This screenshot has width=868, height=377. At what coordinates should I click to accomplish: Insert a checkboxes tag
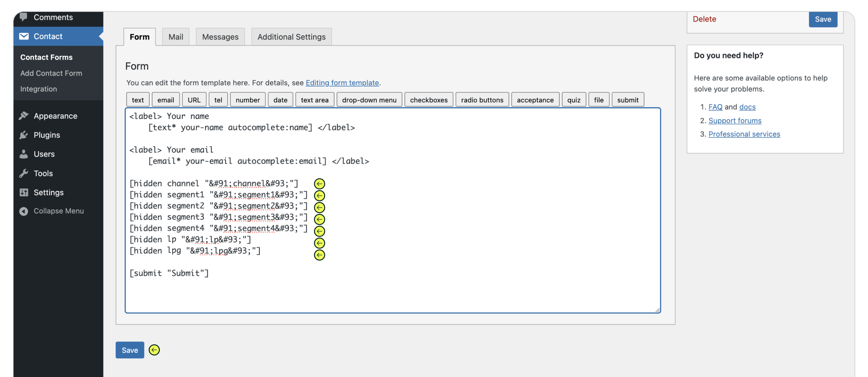pos(429,100)
